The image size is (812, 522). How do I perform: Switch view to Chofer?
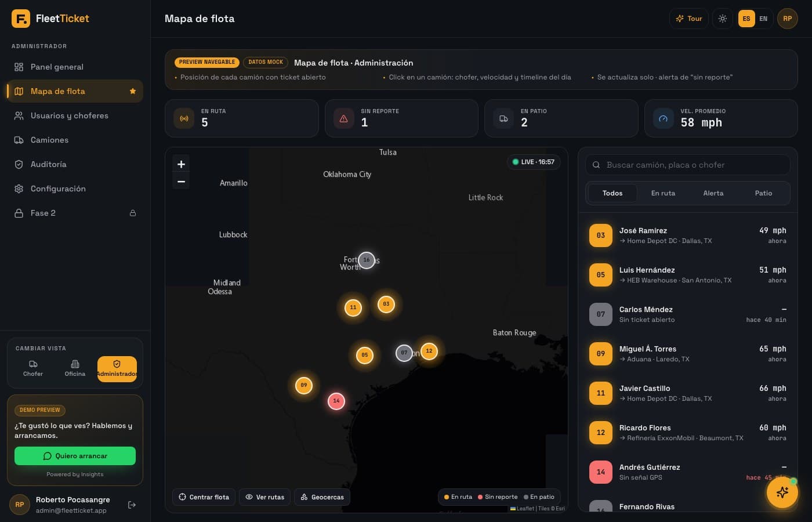[33, 369]
